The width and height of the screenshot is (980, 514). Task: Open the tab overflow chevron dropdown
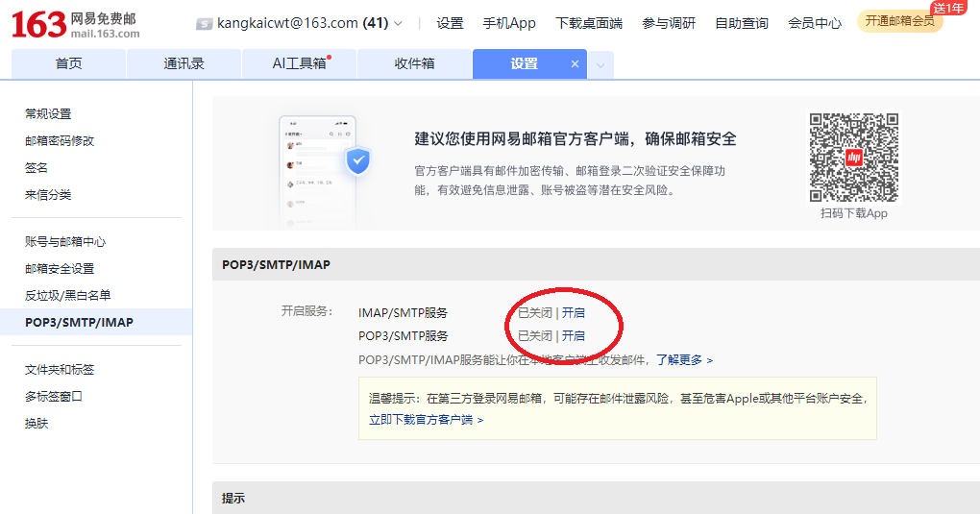tap(600, 64)
